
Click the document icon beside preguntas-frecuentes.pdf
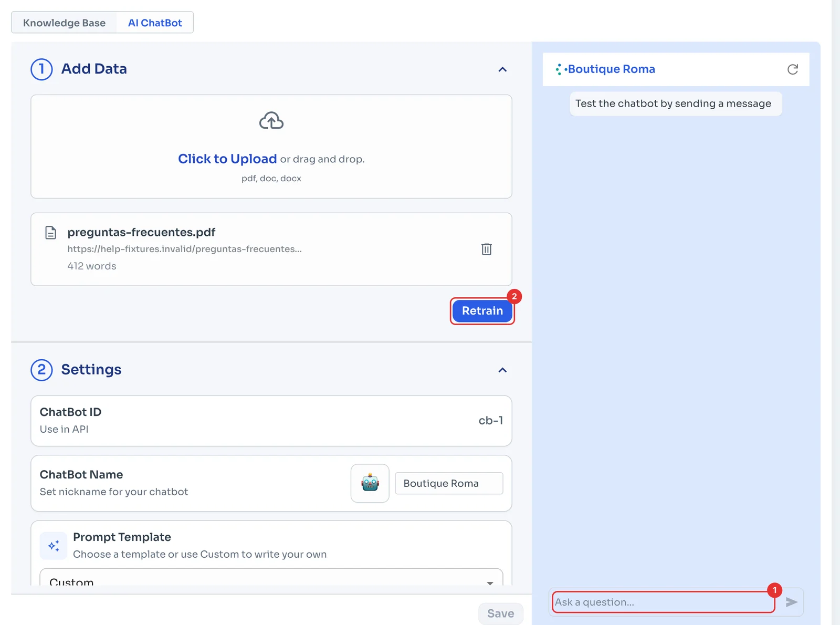pos(50,232)
